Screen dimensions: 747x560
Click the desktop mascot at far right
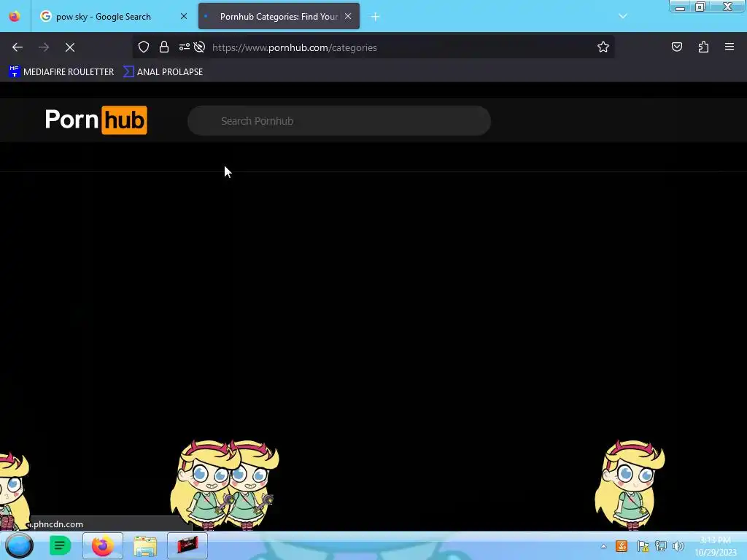pyautogui.click(x=630, y=484)
